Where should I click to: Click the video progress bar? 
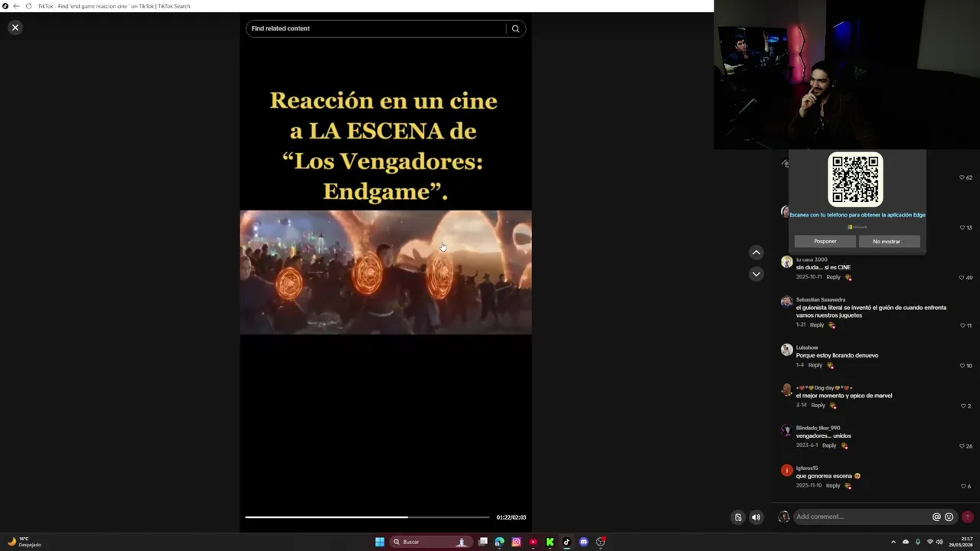point(367,517)
